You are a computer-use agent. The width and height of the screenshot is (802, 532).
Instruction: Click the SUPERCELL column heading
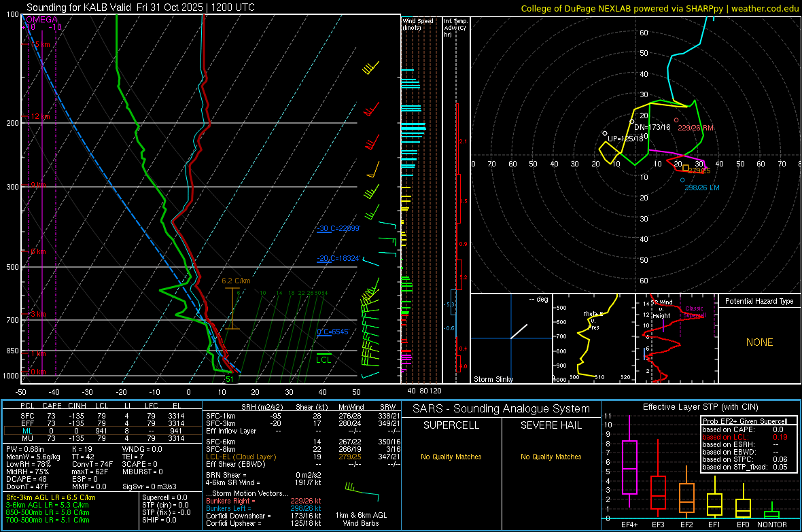tap(451, 425)
